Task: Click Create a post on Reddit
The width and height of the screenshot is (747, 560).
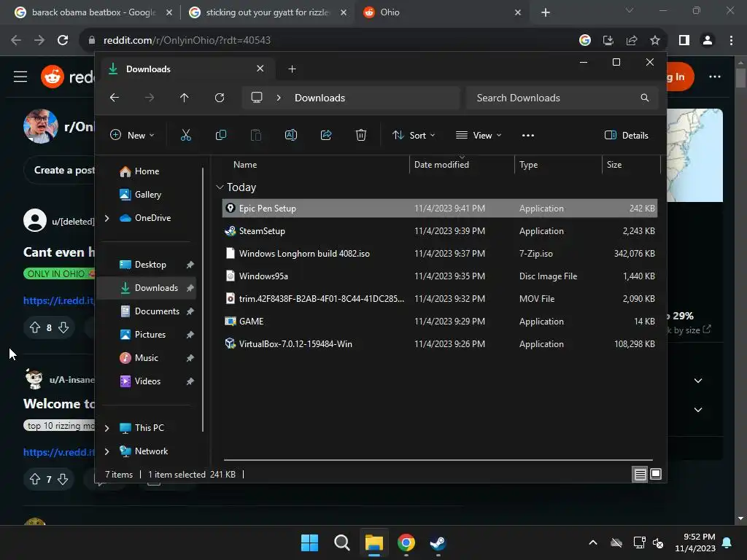Action: [x=64, y=171]
